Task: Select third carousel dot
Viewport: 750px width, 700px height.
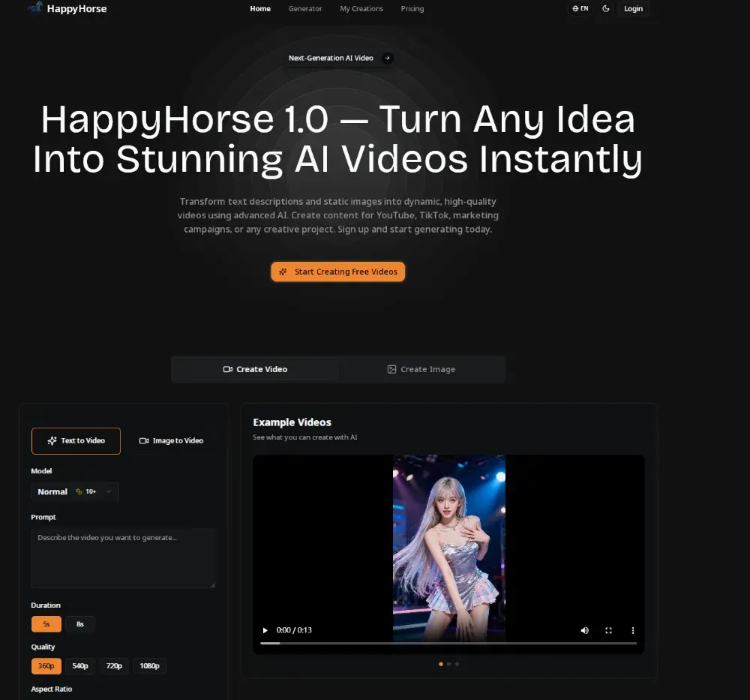Action: pos(457,664)
